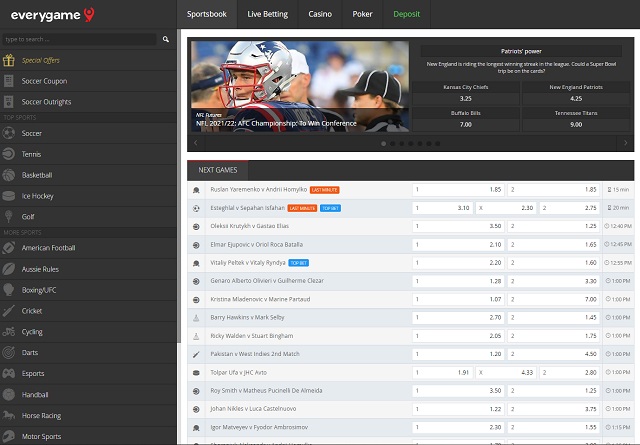Select odds 1.25 for Matheus Pucinelli De Almeida

tap(553, 391)
